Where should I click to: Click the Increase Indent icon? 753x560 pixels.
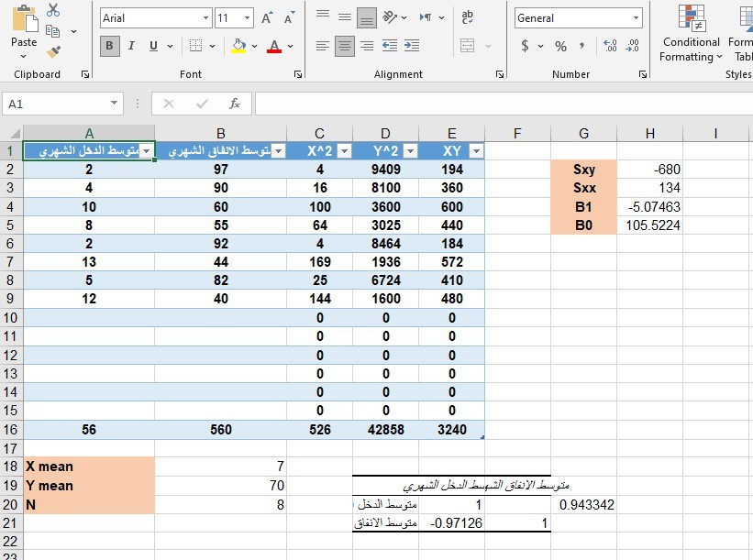(x=412, y=46)
